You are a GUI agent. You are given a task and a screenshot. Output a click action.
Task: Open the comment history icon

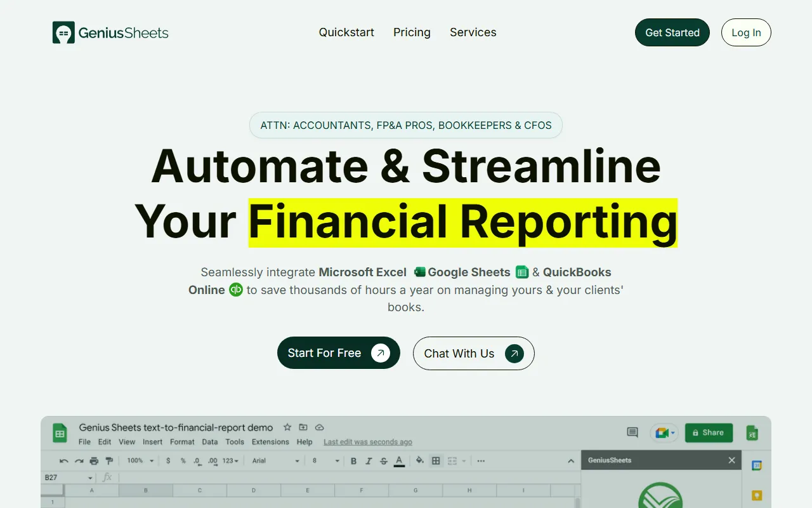pyautogui.click(x=632, y=432)
